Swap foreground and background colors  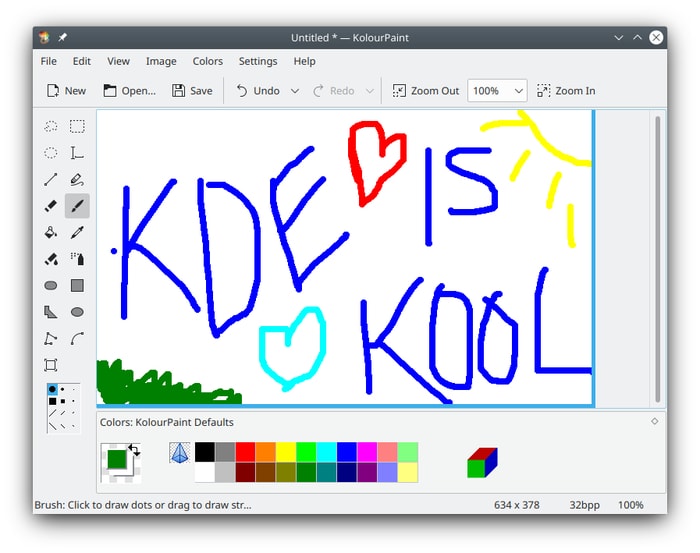click(x=134, y=449)
